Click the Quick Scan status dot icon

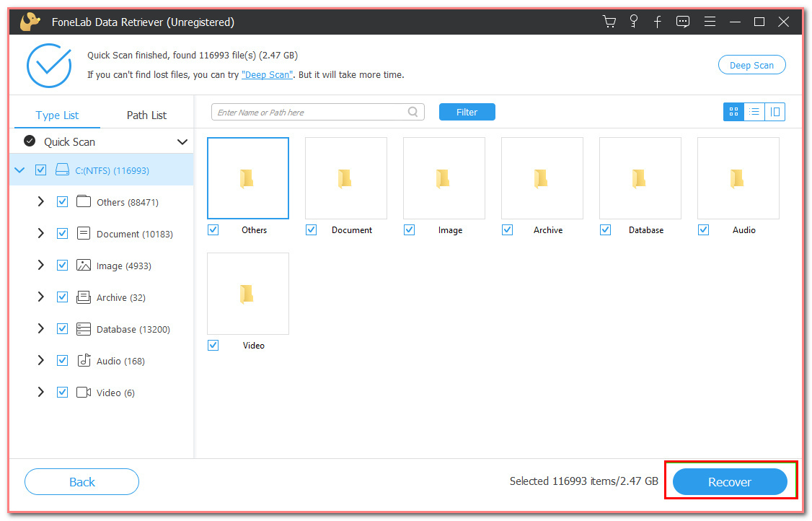[x=30, y=141]
